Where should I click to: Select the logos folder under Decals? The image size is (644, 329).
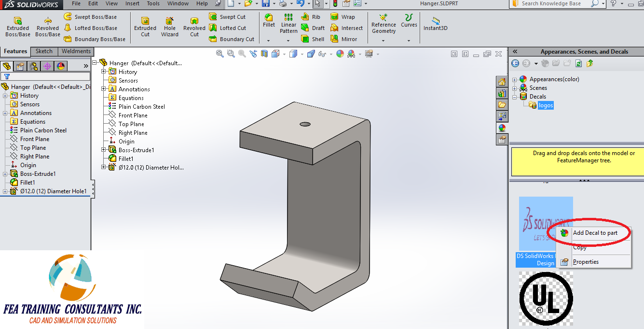pos(546,105)
